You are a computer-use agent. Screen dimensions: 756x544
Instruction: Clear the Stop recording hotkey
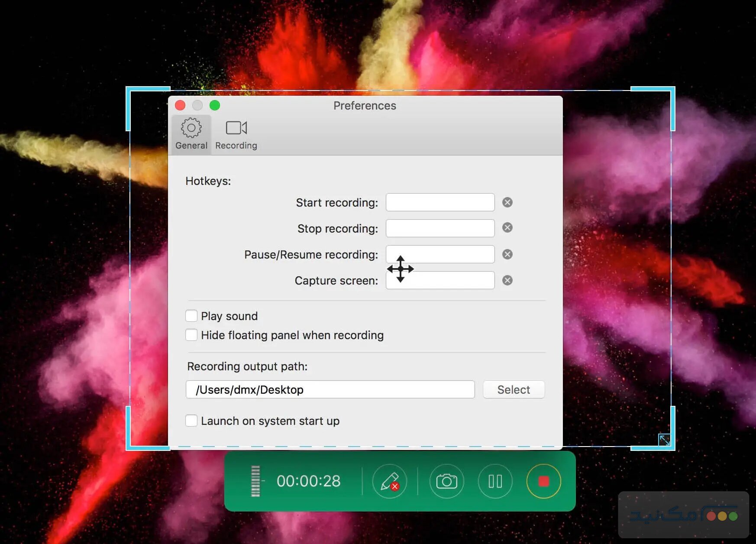pyautogui.click(x=507, y=228)
